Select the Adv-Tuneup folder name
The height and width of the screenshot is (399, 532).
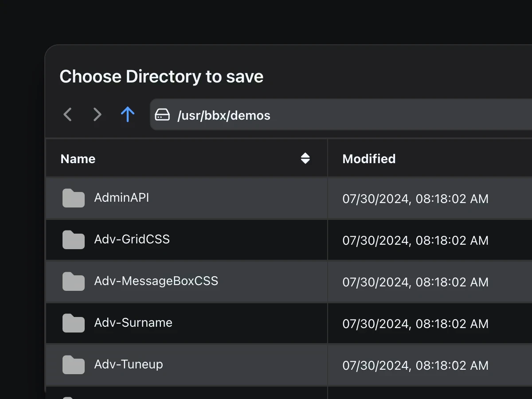click(129, 364)
